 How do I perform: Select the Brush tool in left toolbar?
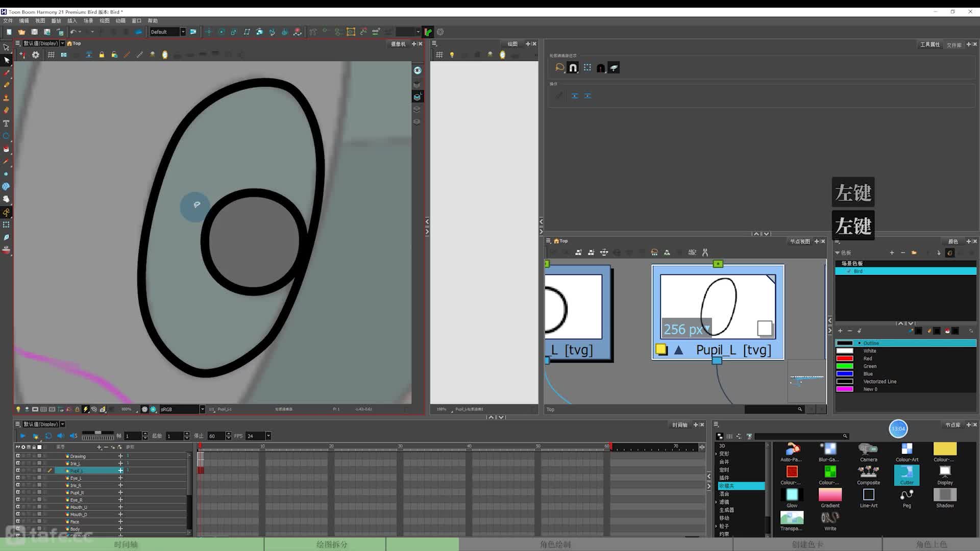pyautogui.click(x=7, y=72)
